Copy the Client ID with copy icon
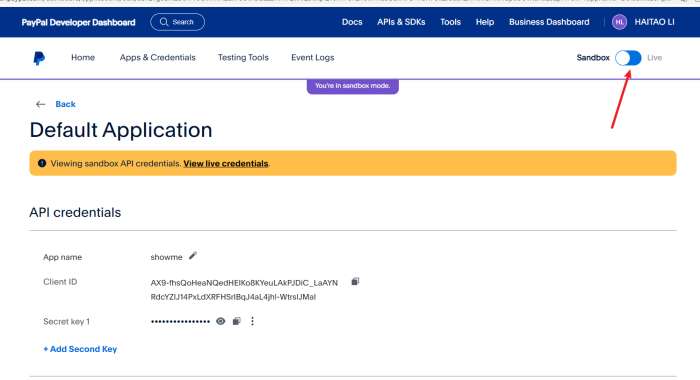This screenshot has height=380, width=700. pyautogui.click(x=355, y=281)
